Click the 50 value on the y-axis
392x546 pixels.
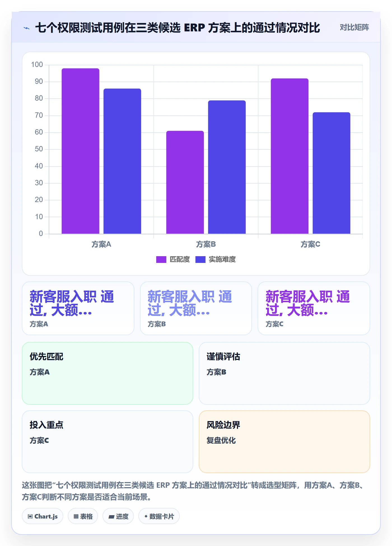tap(39, 149)
